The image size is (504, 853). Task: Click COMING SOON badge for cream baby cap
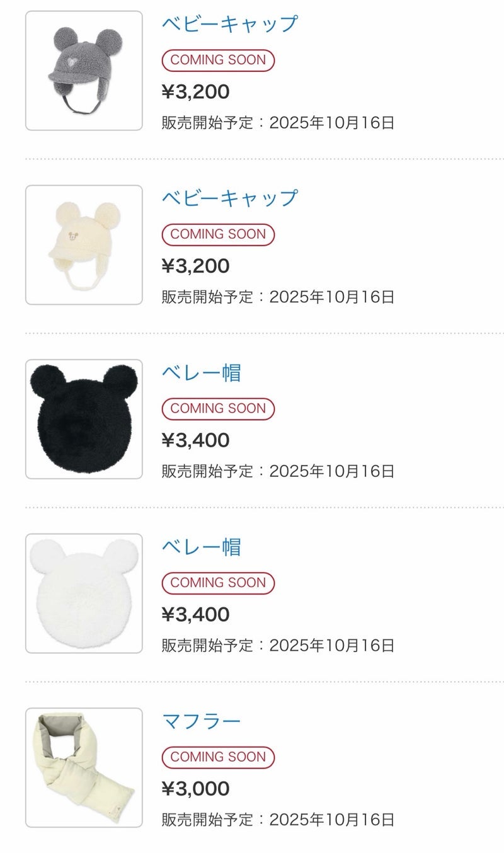click(218, 234)
